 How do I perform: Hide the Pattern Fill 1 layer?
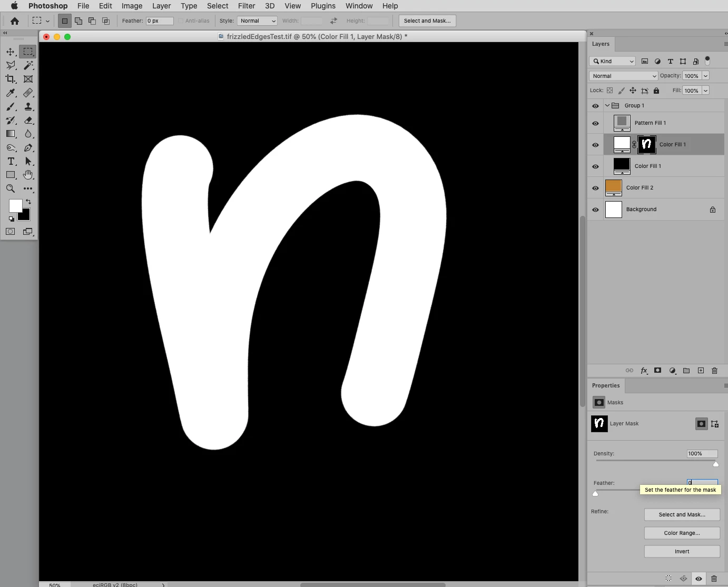(595, 123)
